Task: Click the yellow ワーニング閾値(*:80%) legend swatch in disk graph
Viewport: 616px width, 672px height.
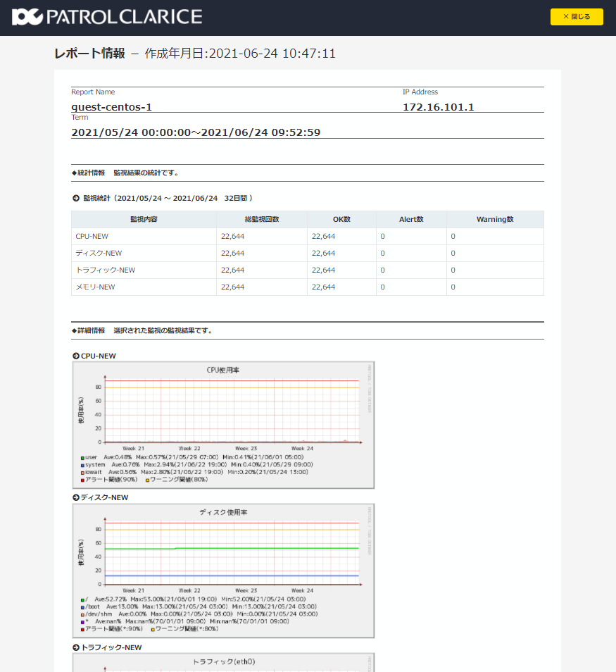Action: [153, 629]
